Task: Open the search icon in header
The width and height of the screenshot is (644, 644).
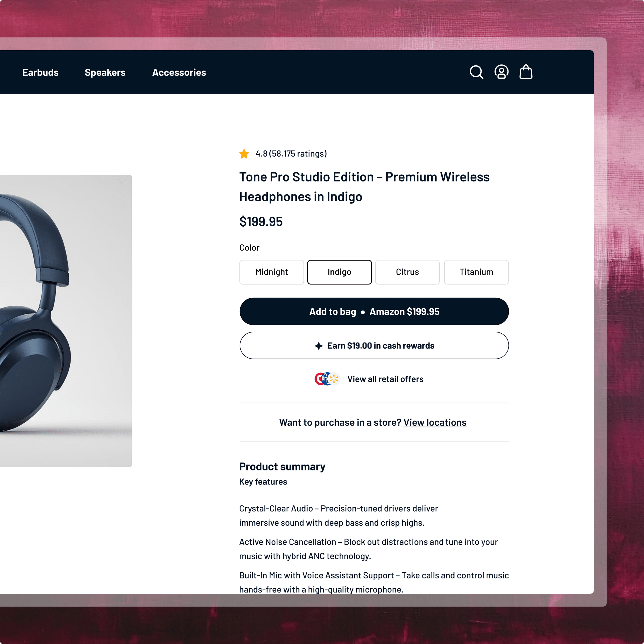Action: click(476, 72)
